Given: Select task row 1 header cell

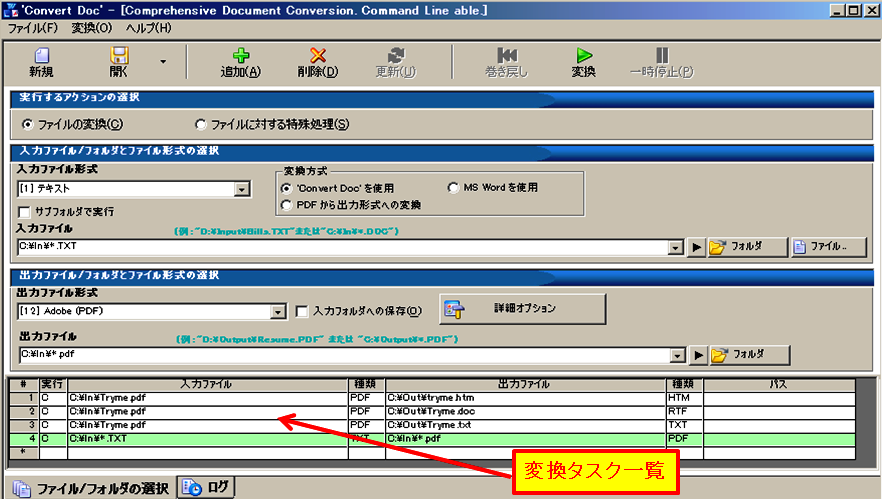Looking at the screenshot, I should pos(24,398).
